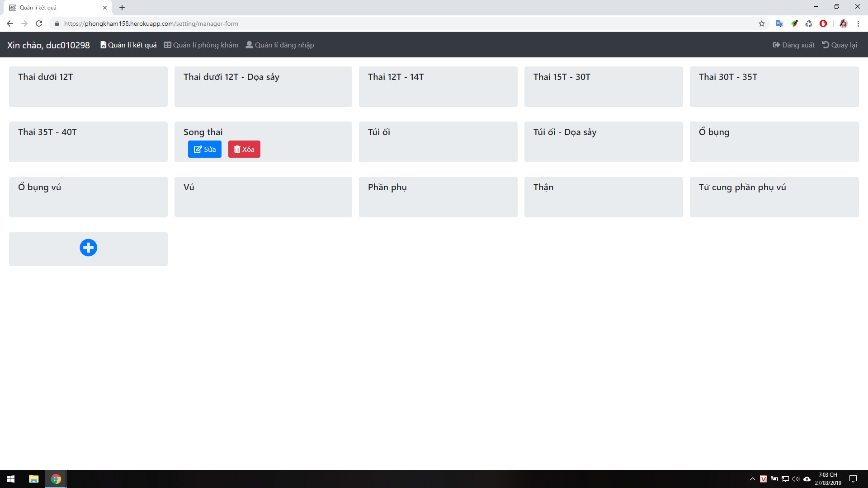This screenshot has height=488, width=868.
Task: Click the Sửa edit button on Song thai
Action: [x=204, y=149]
